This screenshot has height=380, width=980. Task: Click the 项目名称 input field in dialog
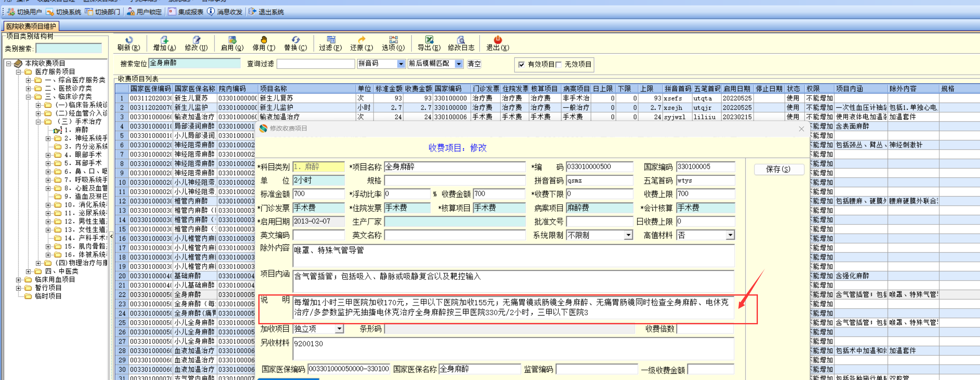coord(454,167)
